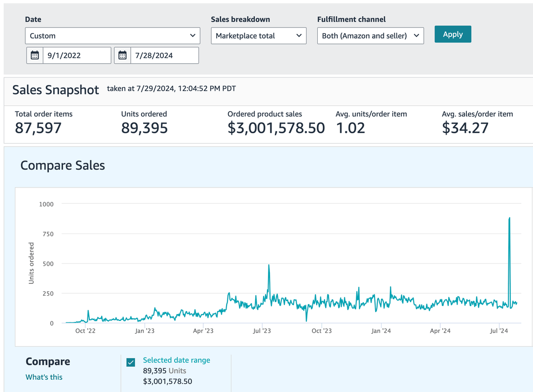Click the Ordered product sales amount in snapshot

276,128
